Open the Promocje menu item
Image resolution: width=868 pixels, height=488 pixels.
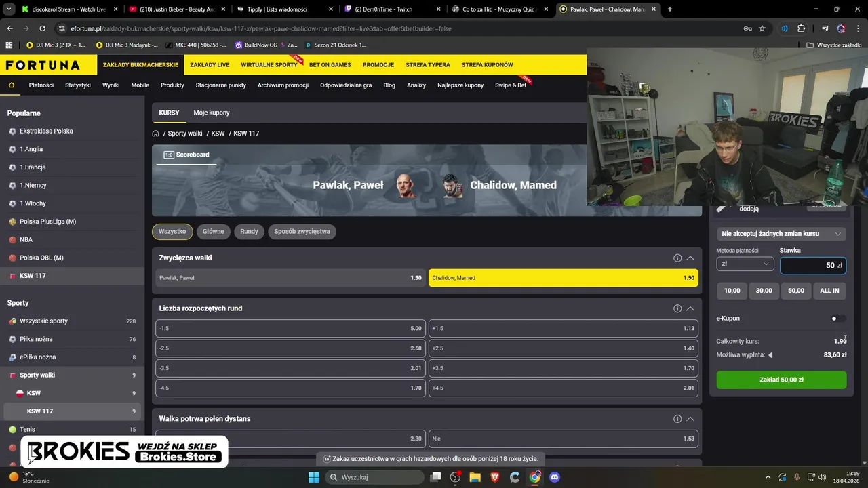[378, 65]
